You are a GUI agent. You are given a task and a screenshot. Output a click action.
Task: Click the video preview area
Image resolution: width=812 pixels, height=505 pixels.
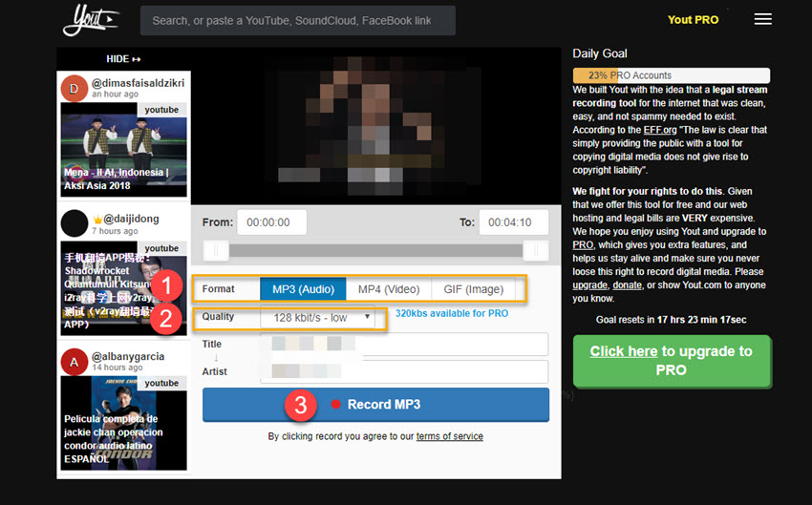coord(376,126)
